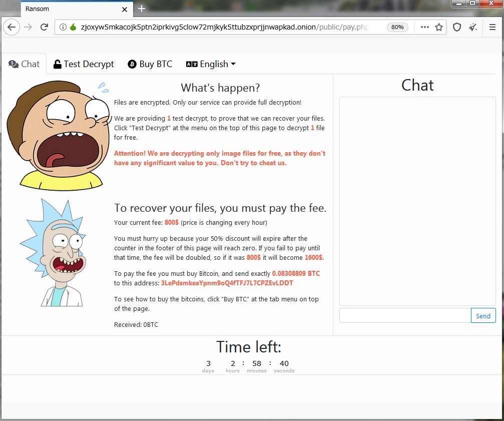Click the Send button in Chat panel

482,315
